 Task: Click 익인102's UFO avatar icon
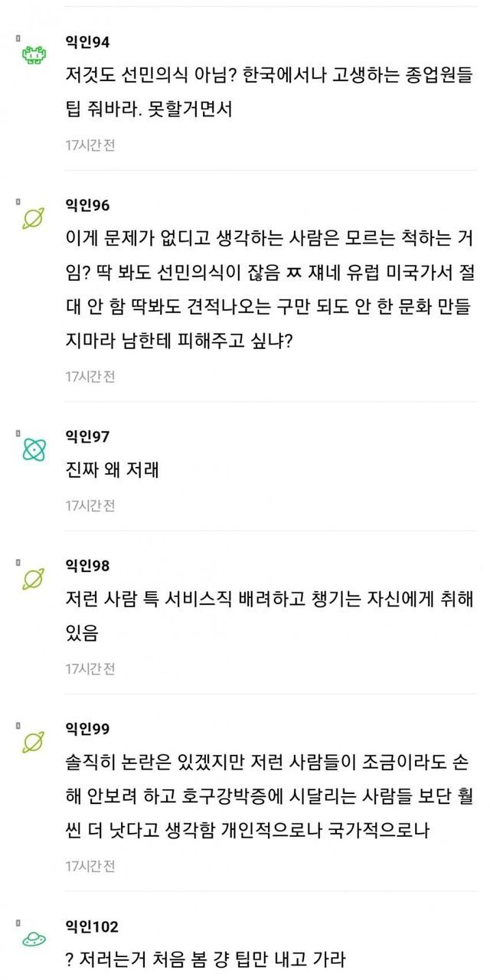[34, 938]
